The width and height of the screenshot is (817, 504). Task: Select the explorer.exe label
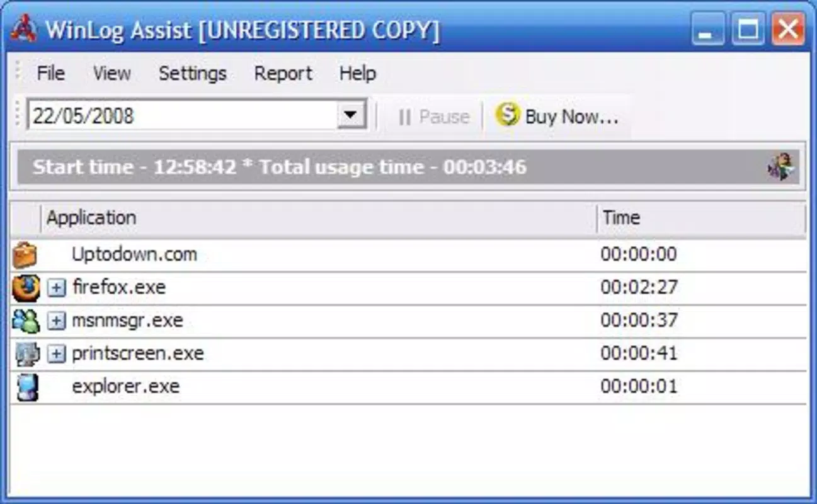[x=126, y=386]
